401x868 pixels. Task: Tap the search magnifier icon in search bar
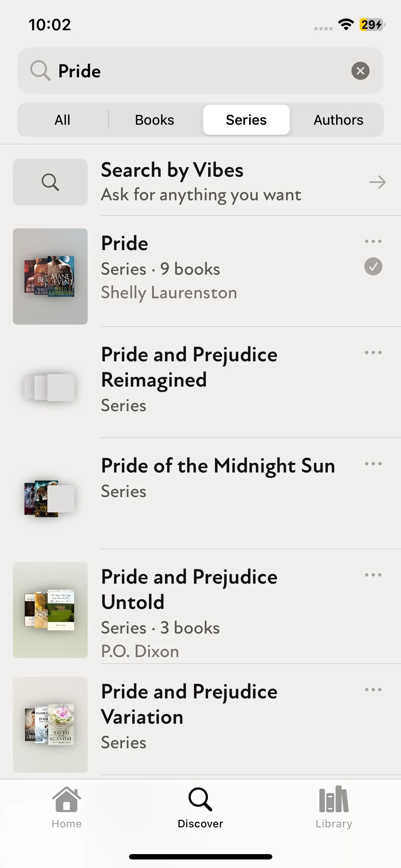pos(40,71)
